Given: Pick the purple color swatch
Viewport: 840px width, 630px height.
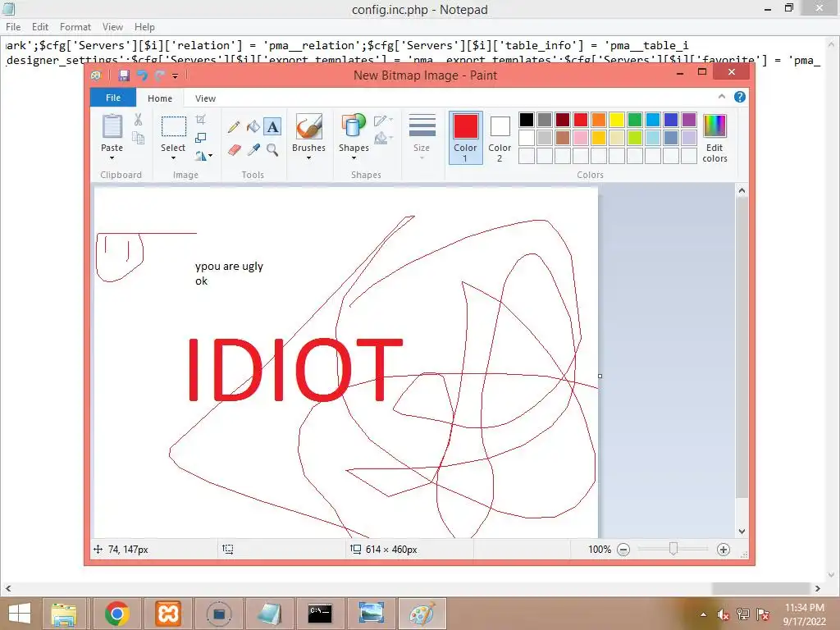Looking at the screenshot, I should coord(689,120).
